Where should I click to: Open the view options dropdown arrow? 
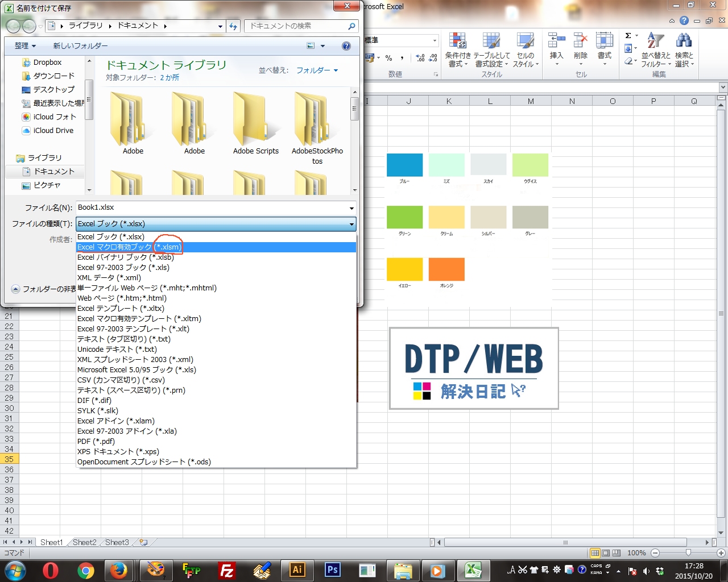coord(323,46)
